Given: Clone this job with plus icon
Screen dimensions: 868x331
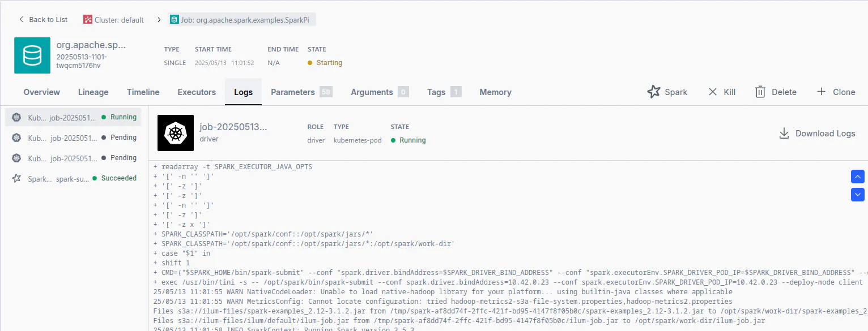Looking at the screenshot, I should pyautogui.click(x=821, y=92).
